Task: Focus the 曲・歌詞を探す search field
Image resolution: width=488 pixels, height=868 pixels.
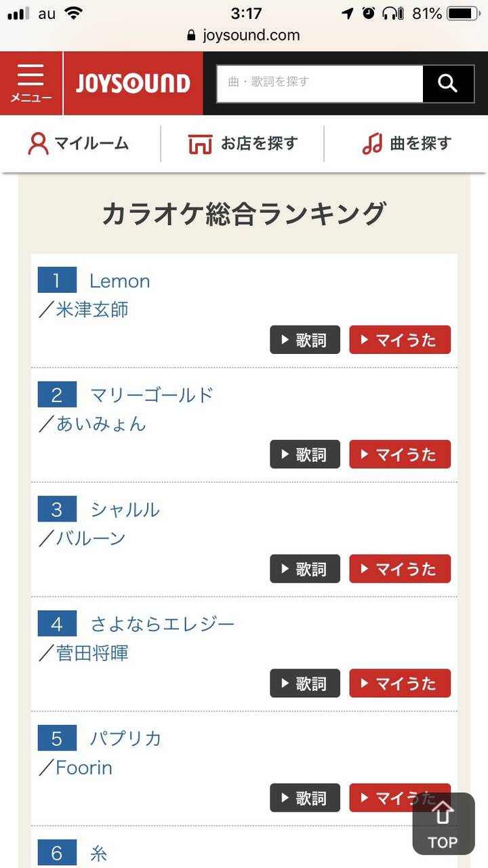Action: (320, 83)
